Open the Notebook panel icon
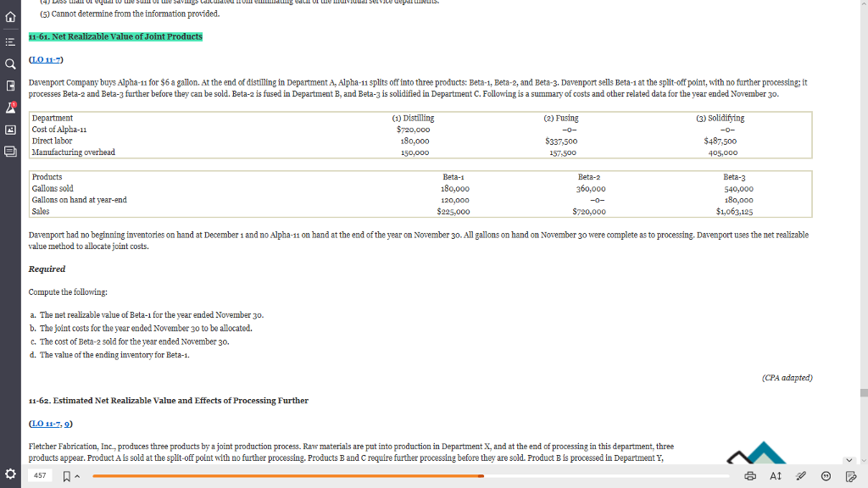This screenshot has width=868, height=488. tap(9, 87)
